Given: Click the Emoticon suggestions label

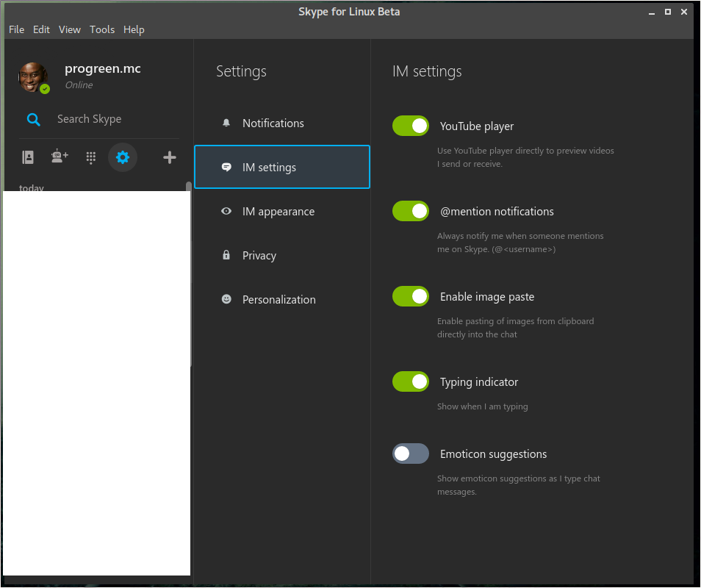Looking at the screenshot, I should (x=493, y=454).
